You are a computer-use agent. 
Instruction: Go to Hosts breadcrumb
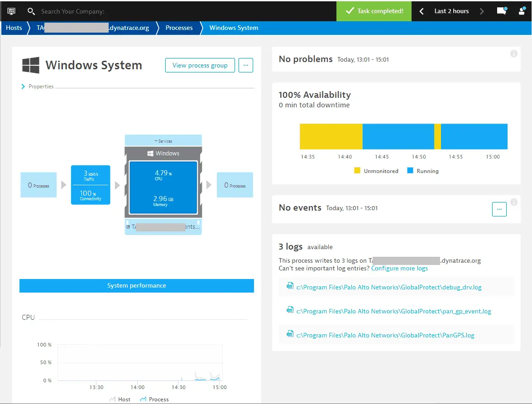point(14,28)
